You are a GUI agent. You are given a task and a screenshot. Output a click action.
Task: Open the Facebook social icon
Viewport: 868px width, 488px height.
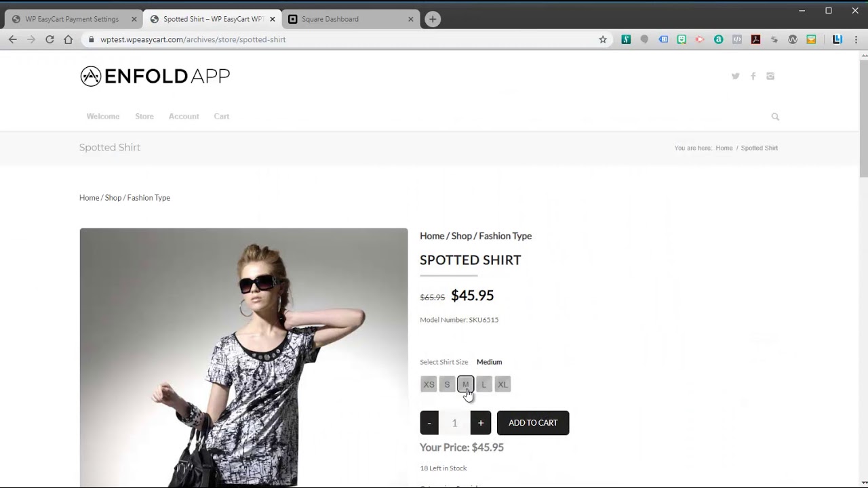[x=753, y=76]
